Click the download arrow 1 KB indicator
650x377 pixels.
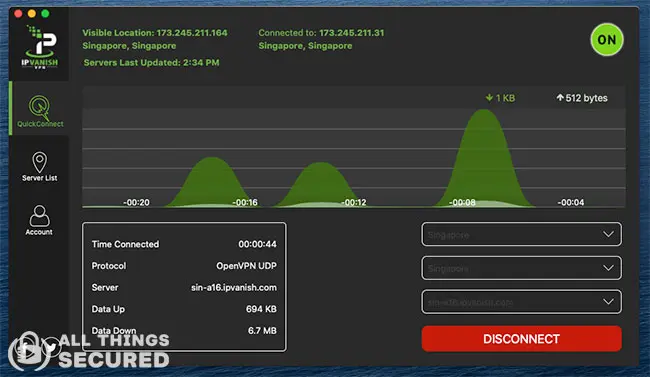coord(500,98)
